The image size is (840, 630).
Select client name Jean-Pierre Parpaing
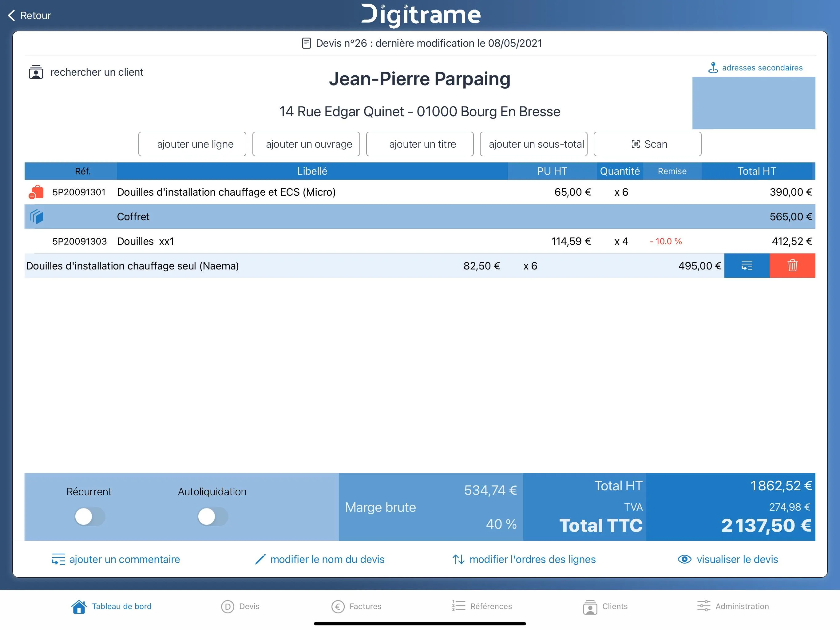(x=420, y=79)
